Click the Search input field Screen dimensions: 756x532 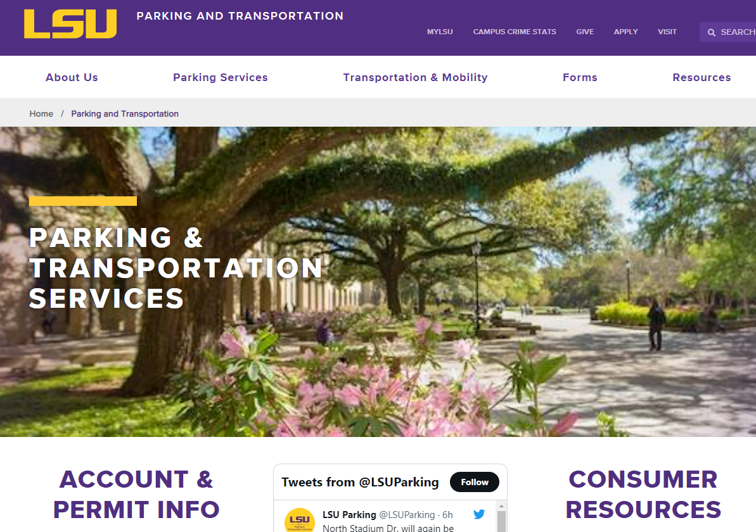coord(728,32)
